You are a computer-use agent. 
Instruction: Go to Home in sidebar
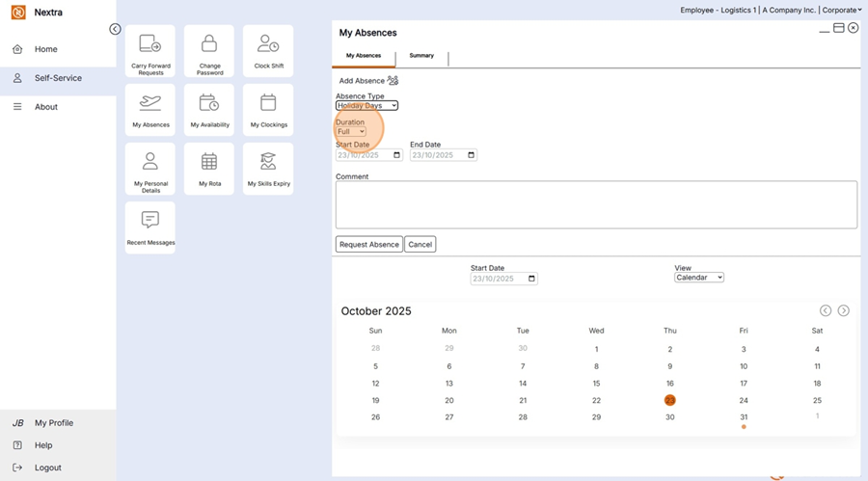[58, 49]
